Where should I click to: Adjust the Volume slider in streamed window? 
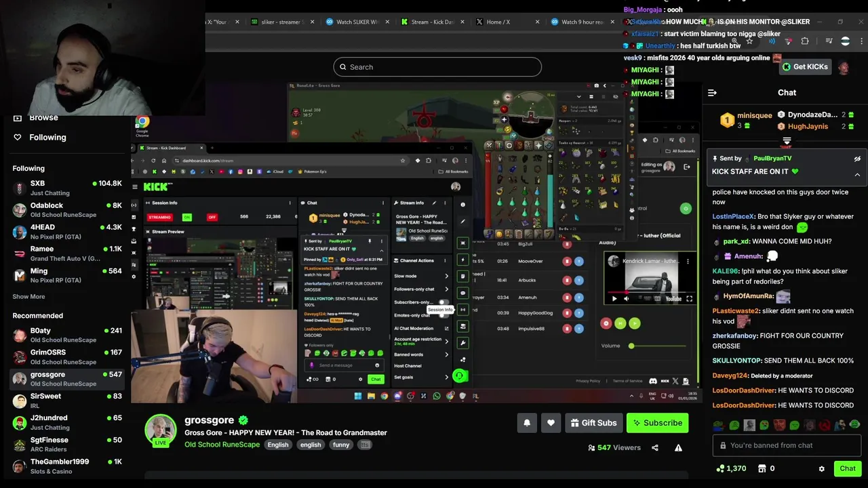coord(658,346)
